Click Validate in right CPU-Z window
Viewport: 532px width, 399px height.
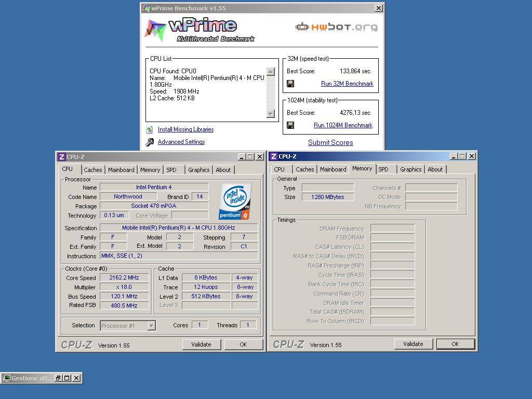pos(413,344)
